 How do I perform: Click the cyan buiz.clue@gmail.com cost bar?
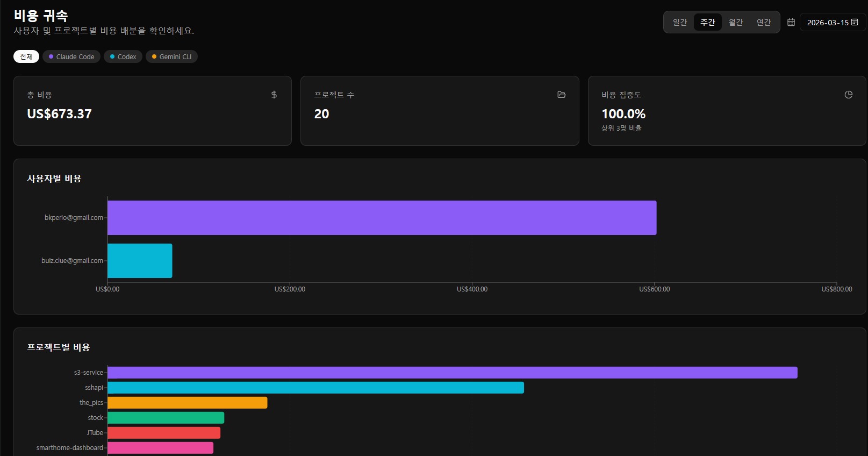click(x=140, y=261)
